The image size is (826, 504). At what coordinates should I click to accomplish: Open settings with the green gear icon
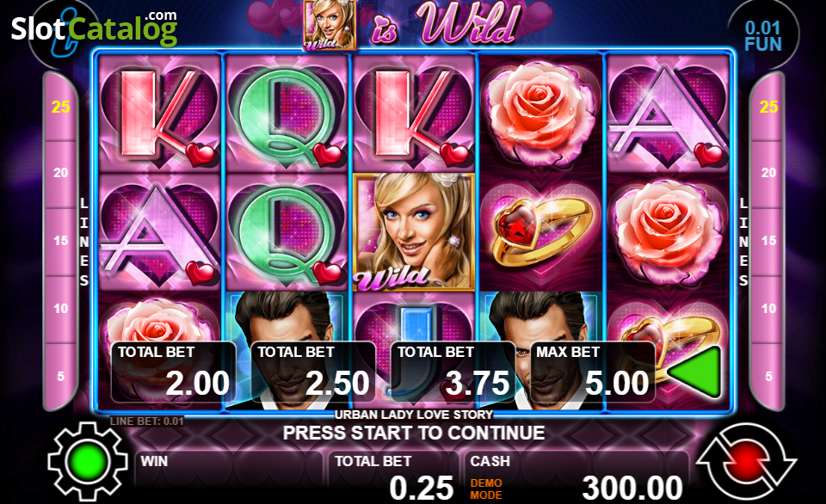88,461
